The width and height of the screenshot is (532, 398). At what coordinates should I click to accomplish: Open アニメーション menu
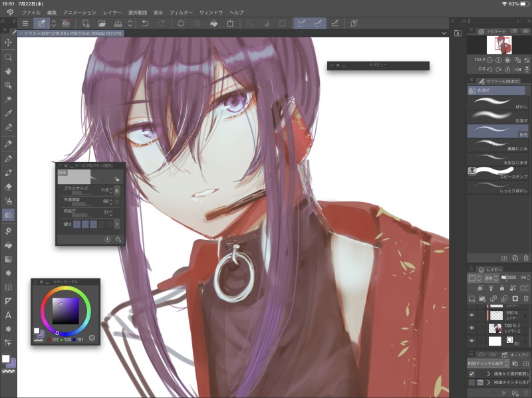(x=80, y=13)
